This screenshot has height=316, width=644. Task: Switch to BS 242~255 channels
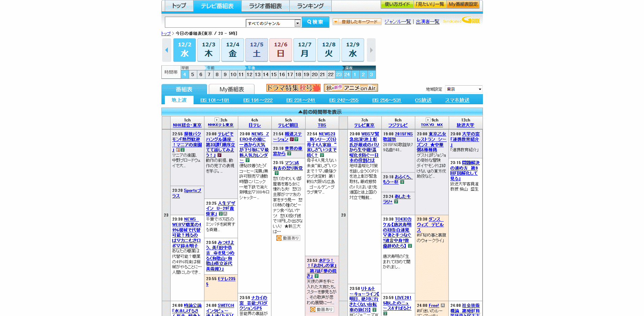(344, 100)
